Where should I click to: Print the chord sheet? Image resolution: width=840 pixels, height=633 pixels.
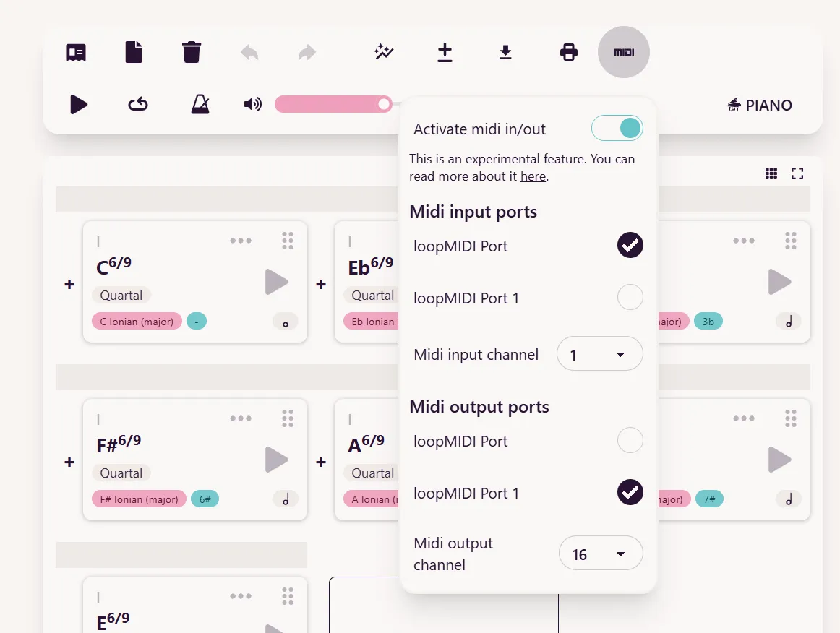[x=568, y=53]
